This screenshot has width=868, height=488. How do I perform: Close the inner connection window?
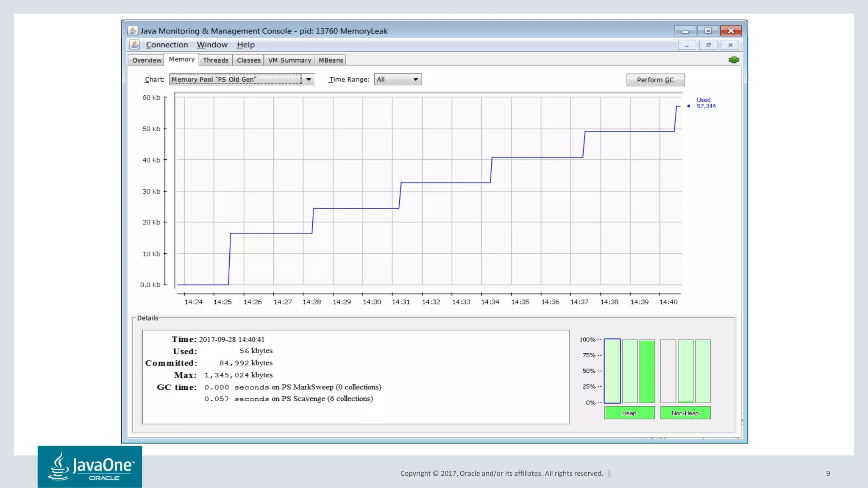[x=730, y=45]
